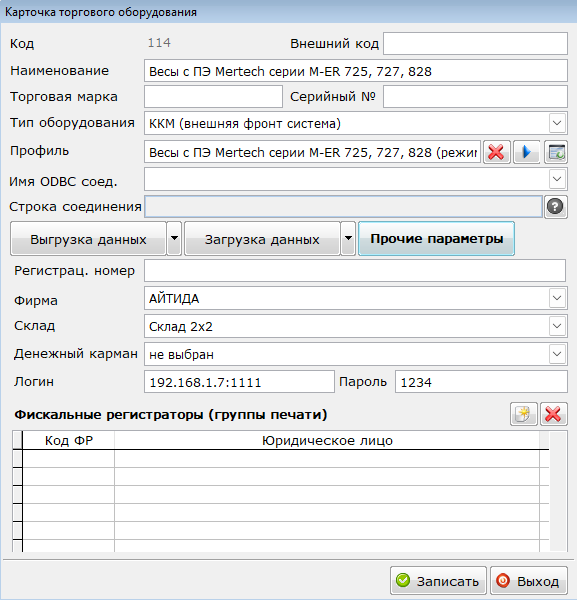Screen dimensions: 577x600
Task: Open the Выгрузка данных arrow menu
Action: [174, 238]
